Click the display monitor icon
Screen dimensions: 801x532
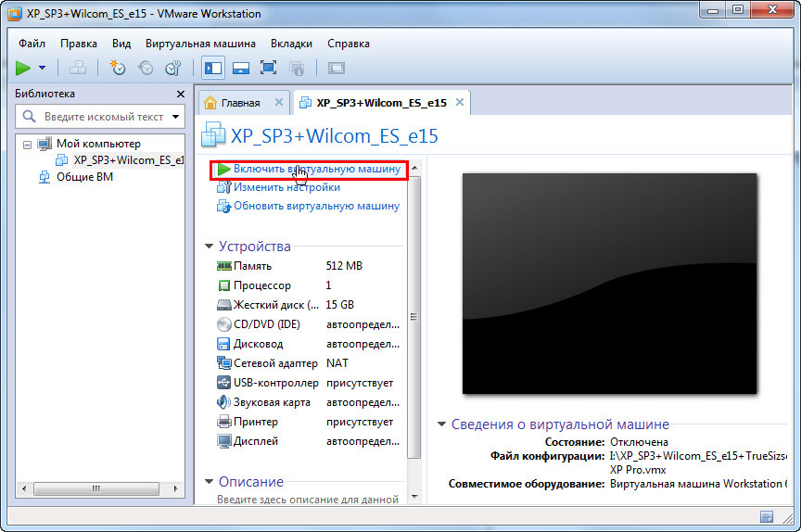coord(223,441)
